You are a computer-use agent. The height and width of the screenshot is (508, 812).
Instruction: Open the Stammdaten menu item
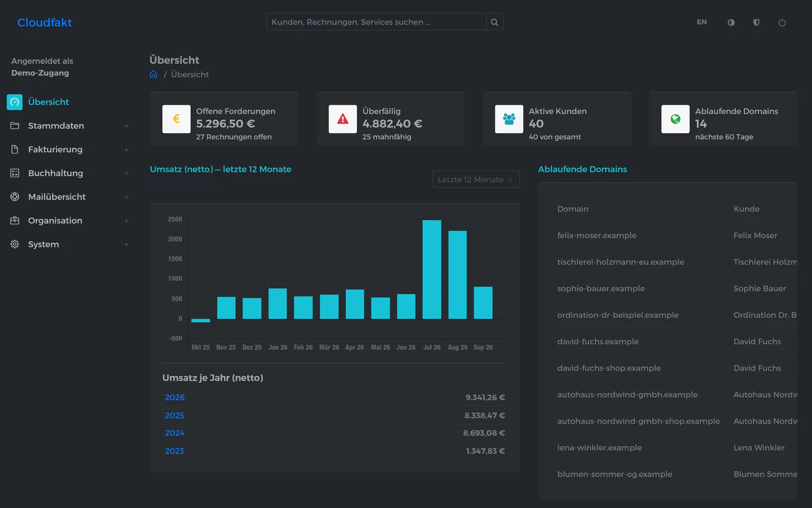[x=56, y=125]
